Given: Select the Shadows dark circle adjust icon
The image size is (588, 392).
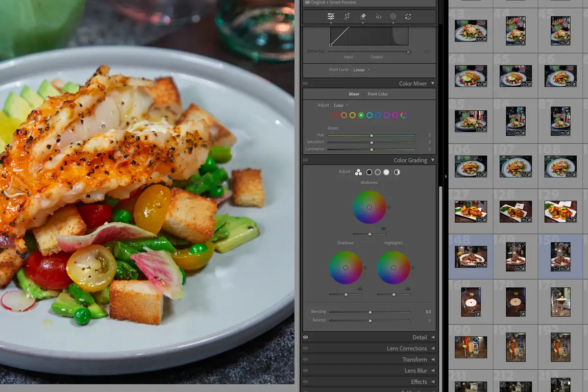Looking at the screenshot, I should [369, 172].
